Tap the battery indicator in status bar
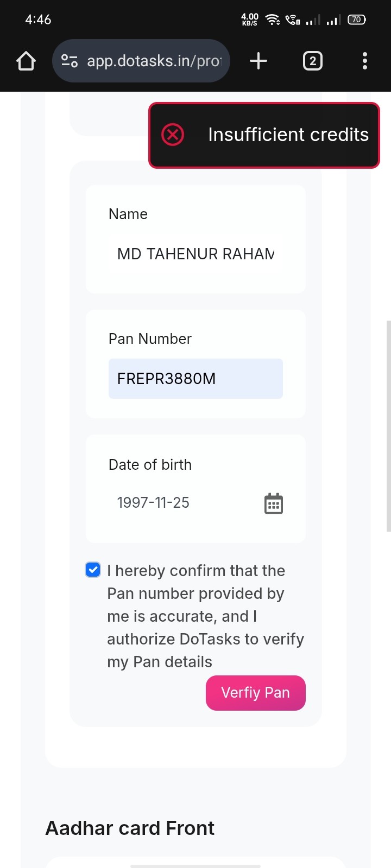The width and height of the screenshot is (391, 868). (356, 20)
